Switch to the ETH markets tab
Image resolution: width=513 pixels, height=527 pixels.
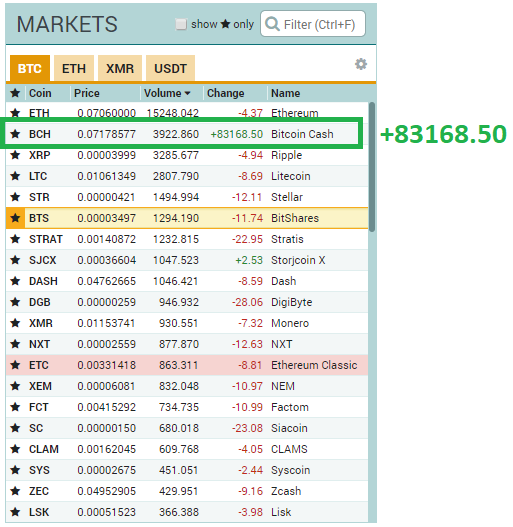(x=74, y=68)
